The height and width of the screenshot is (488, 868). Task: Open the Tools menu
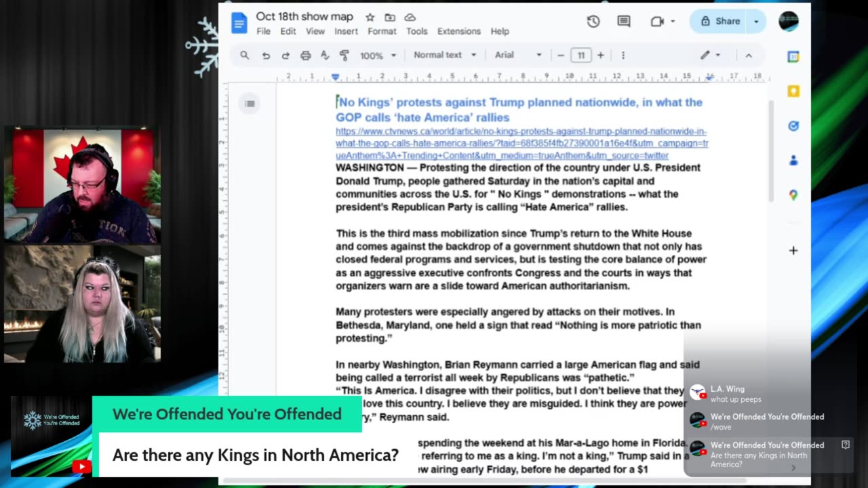[417, 31]
